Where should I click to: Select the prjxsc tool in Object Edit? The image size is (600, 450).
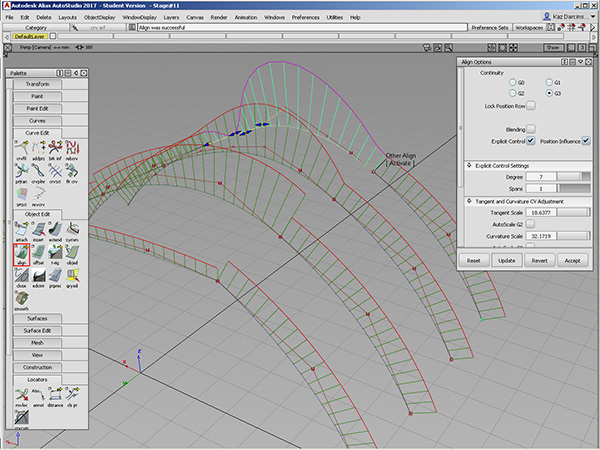click(x=55, y=277)
